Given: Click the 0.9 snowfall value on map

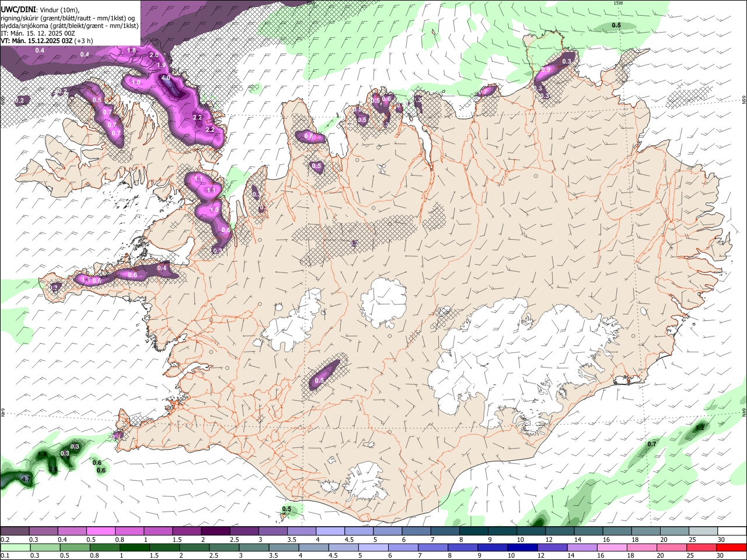Looking at the screenshot, I should 546,69.
